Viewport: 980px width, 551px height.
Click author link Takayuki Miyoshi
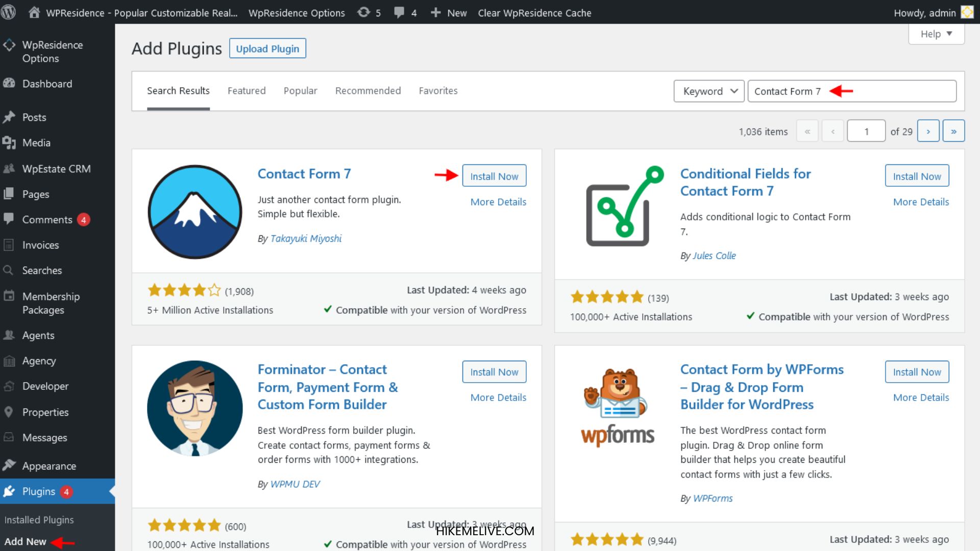tap(306, 238)
